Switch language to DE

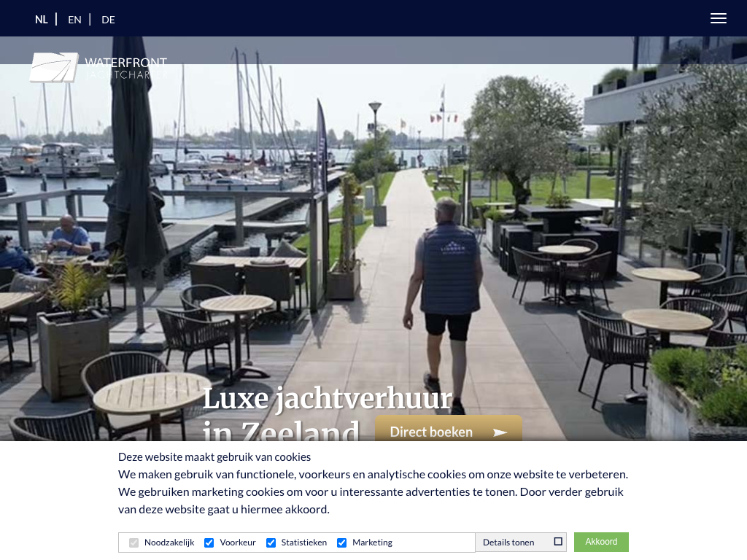coord(108,20)
